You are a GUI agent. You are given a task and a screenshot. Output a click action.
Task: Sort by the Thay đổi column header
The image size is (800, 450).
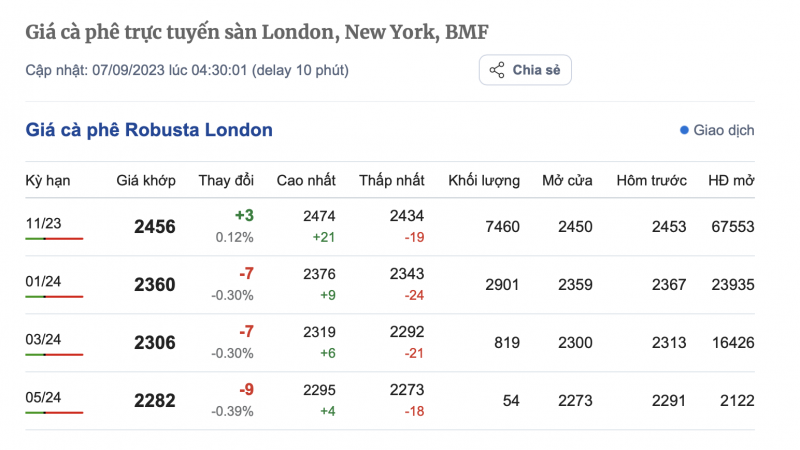(226, 180)
